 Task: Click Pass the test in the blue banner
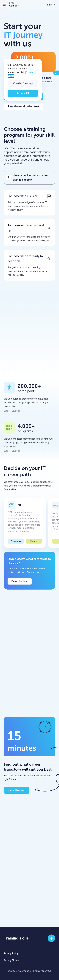click(x=20, y=581)
